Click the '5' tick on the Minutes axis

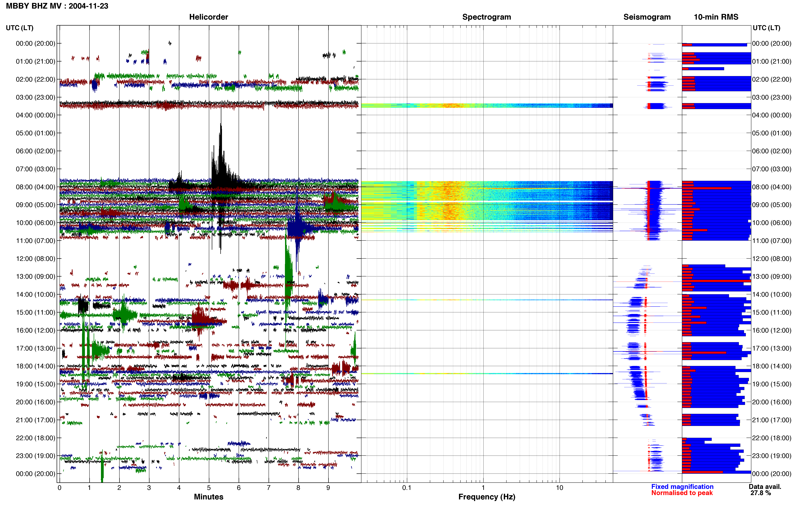point(209,488)
